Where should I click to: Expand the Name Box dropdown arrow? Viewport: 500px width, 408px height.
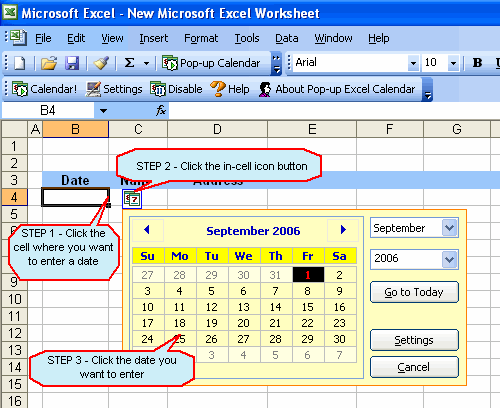point(103,111)
